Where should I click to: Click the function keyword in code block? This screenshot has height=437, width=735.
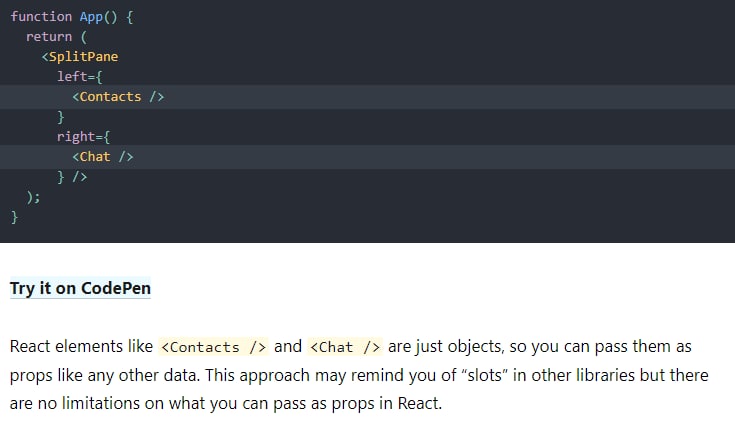pos(41,17)
